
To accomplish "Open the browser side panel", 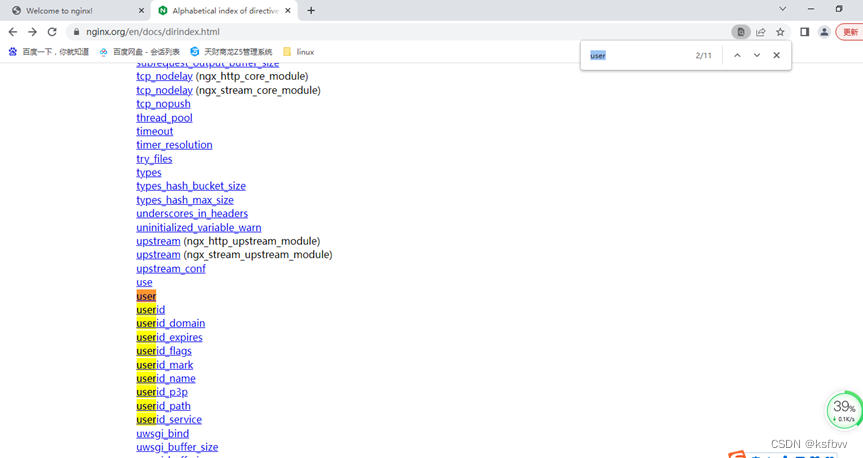I will coord(805,32).
